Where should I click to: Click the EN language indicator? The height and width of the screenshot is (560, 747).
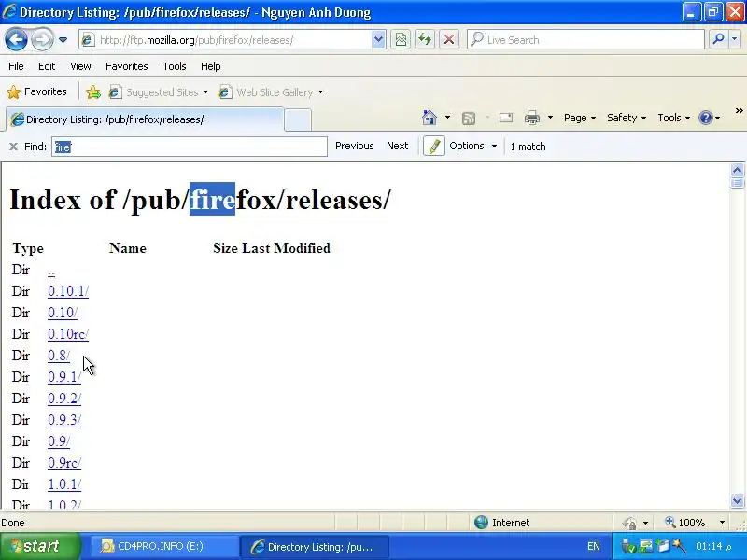coord(594,546)
